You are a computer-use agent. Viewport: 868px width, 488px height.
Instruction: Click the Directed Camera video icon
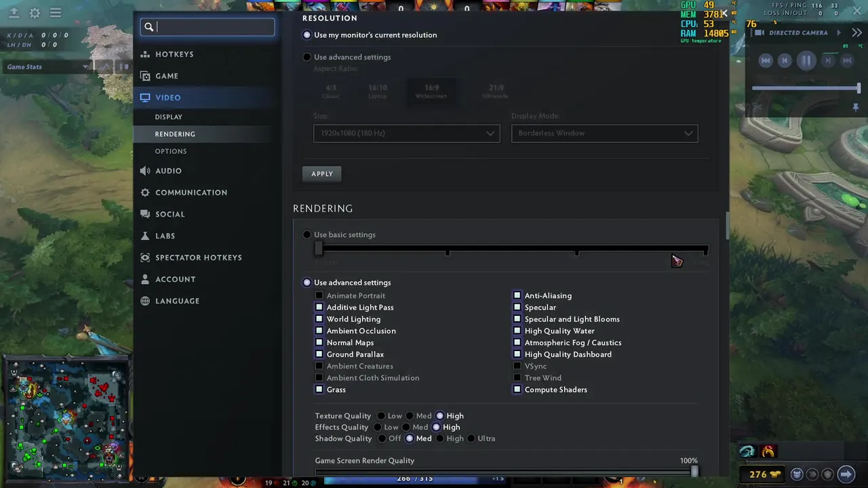[759, 33]
